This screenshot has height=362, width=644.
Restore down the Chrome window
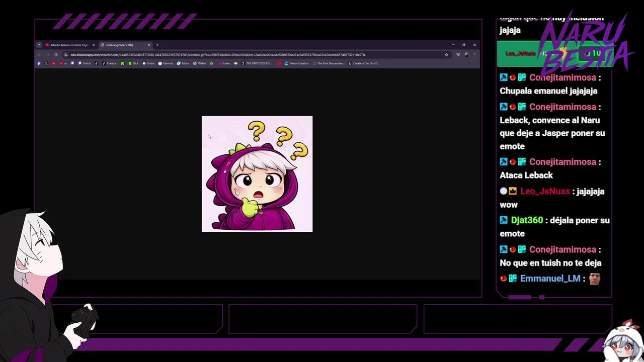(464, 45)
